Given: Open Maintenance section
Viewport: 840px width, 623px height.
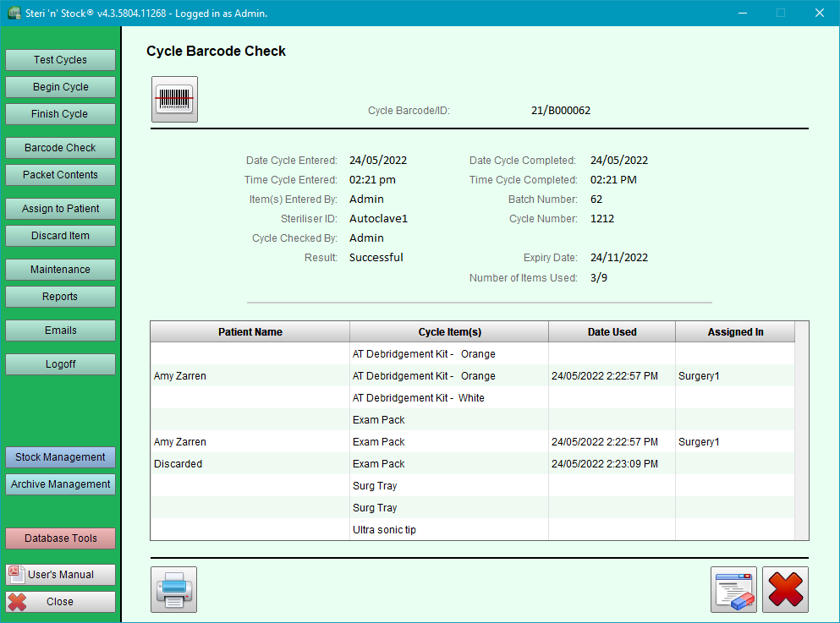Looking at the screenshot, I should pyautogui.click(x=61, y=269).
